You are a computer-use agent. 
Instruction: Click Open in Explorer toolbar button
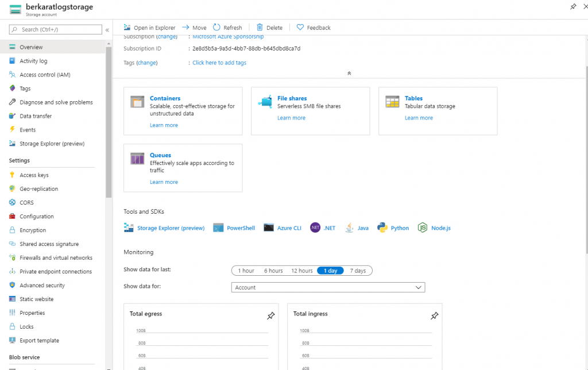pos(149,28)
